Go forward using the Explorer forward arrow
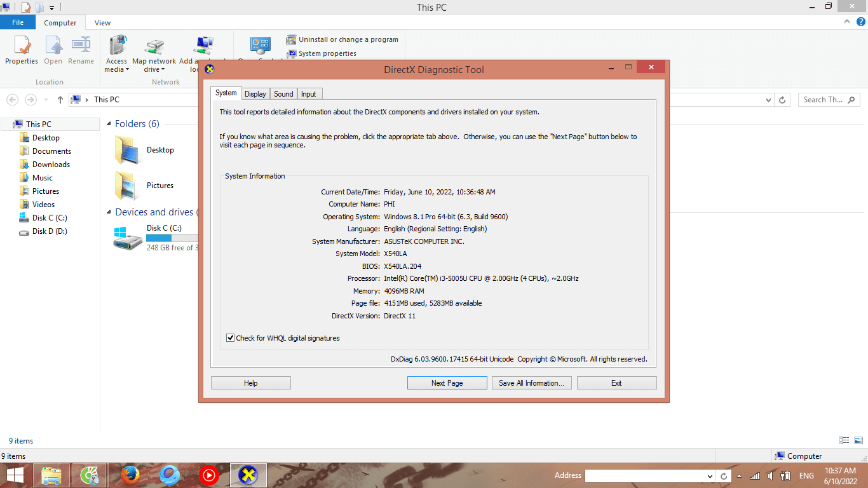Image resolution: width=868 pixels, height=488 pixels. point(30,100)
